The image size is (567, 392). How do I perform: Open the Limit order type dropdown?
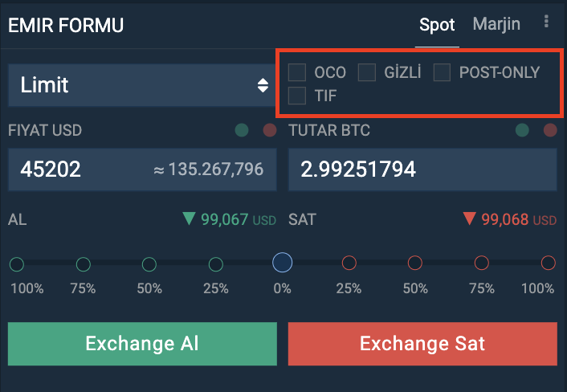tap(141, 85)
